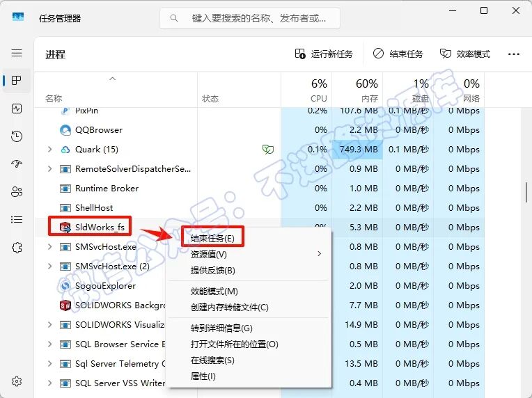Open the App history icon in sidebar
532x398 pixels.
point(17,136)
